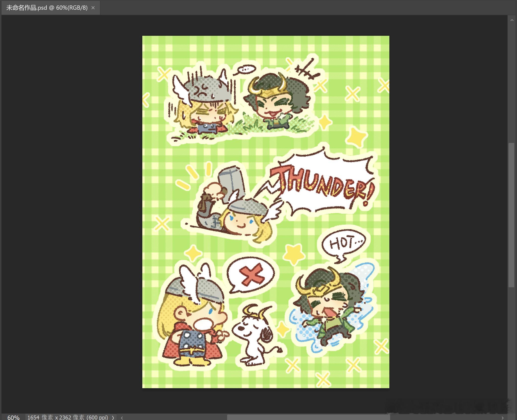Click the vertical scrollbar thumb
The width and height of the screenshot is (517, 420).
pyautogui.click(x=512, y=215)
